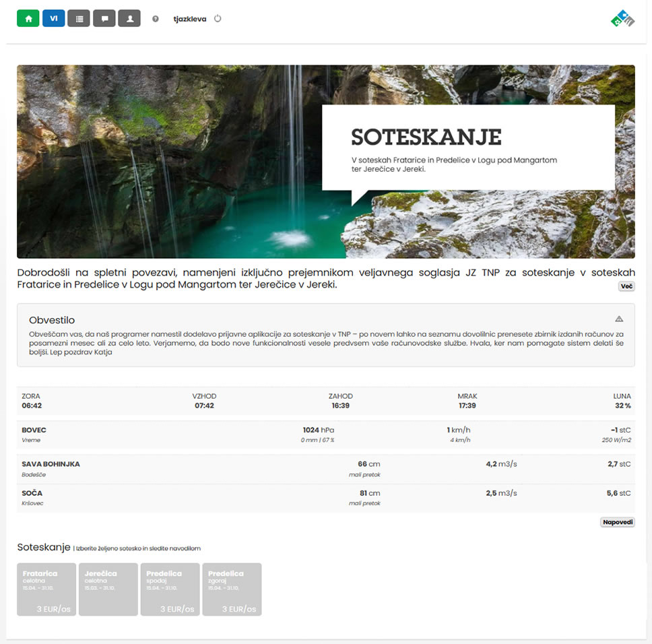Select the Predelica spodaj canyon tile

click(x=170, y=589)
